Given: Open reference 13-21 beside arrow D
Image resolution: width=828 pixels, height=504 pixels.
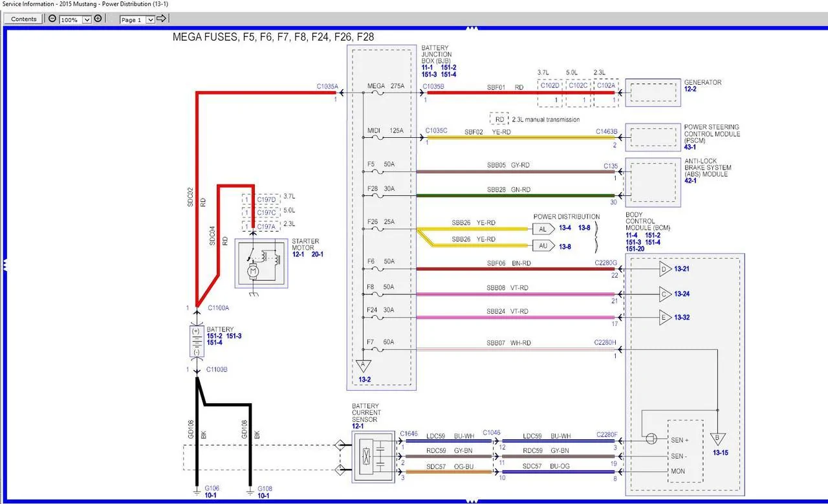Looking at the screenshot, I should (x=682, y=268).
